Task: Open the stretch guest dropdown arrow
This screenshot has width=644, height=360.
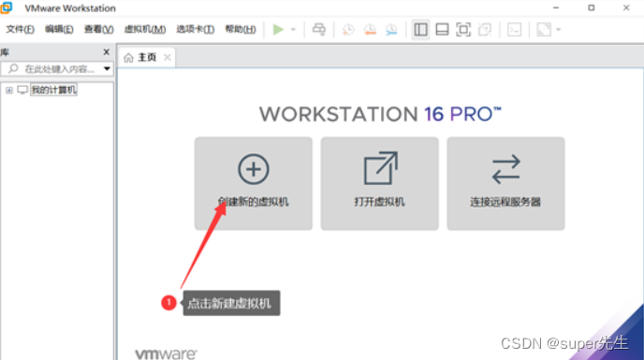Action: pyautogui.click(x=559, y=30)
